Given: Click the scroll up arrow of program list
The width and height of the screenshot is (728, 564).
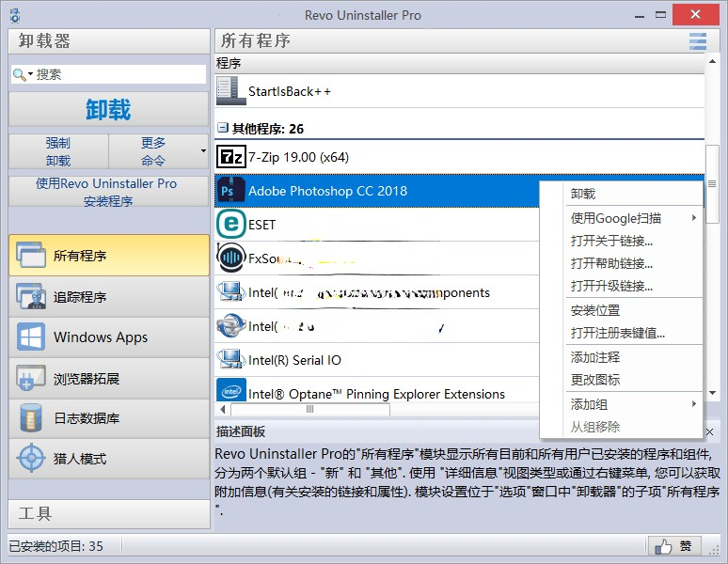Looking at the screenshot, I should [712, 61].
